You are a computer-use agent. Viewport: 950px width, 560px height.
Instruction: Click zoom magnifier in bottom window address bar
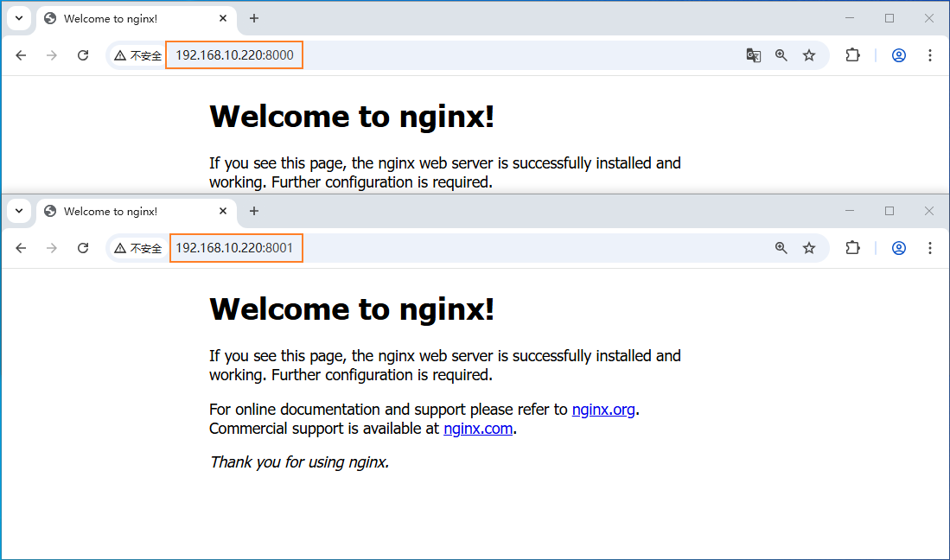coord(781,248)
